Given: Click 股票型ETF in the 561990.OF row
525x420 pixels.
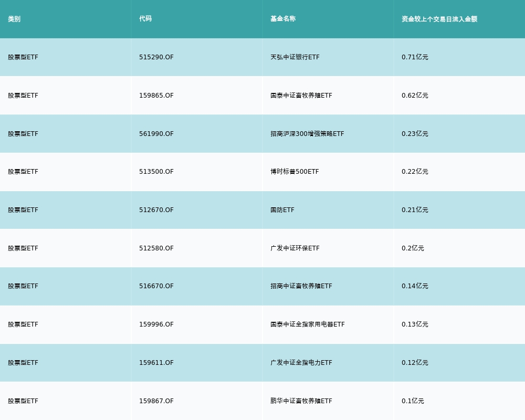Looking at the screenshot, I should (x=23, y=134).
